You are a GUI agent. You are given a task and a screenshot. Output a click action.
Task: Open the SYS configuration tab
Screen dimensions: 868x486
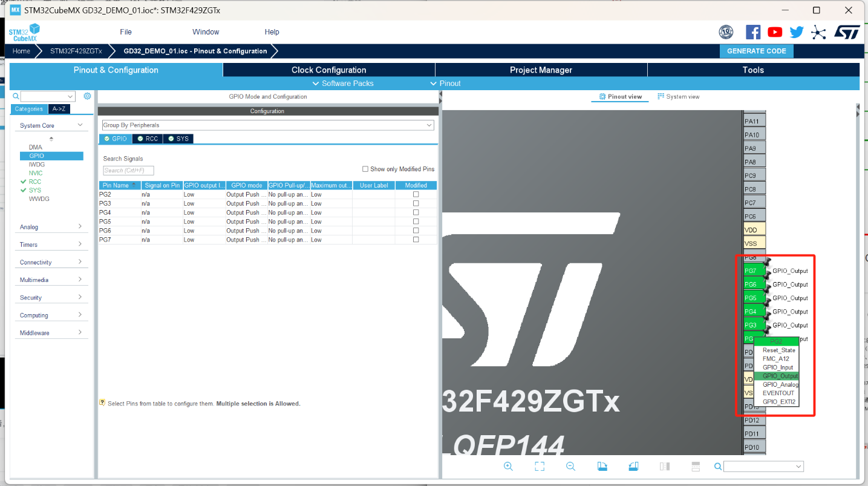178,139
